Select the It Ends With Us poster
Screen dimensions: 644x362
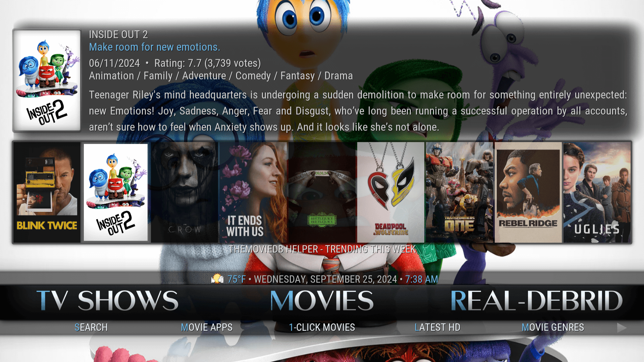pos(253,192)
